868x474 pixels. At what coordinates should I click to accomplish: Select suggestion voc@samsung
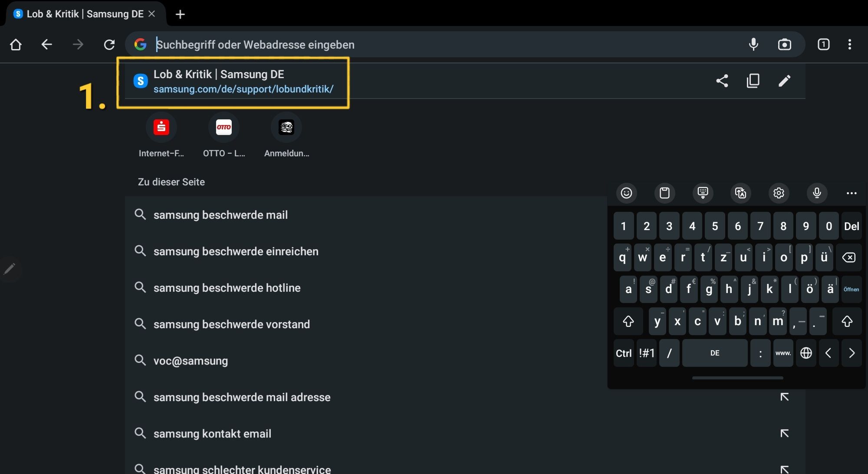[366, 361]
